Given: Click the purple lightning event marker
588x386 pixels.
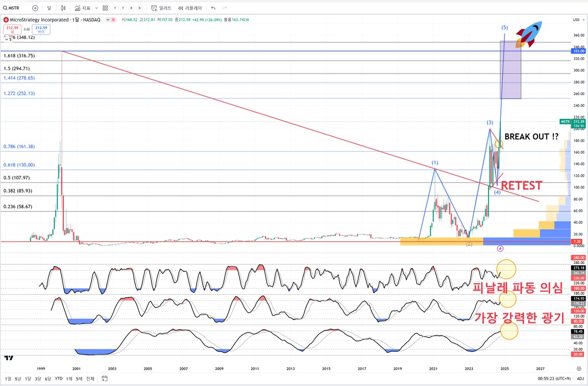Looking at the screenshot, I should pyautogui.click(x=500, y=249).
